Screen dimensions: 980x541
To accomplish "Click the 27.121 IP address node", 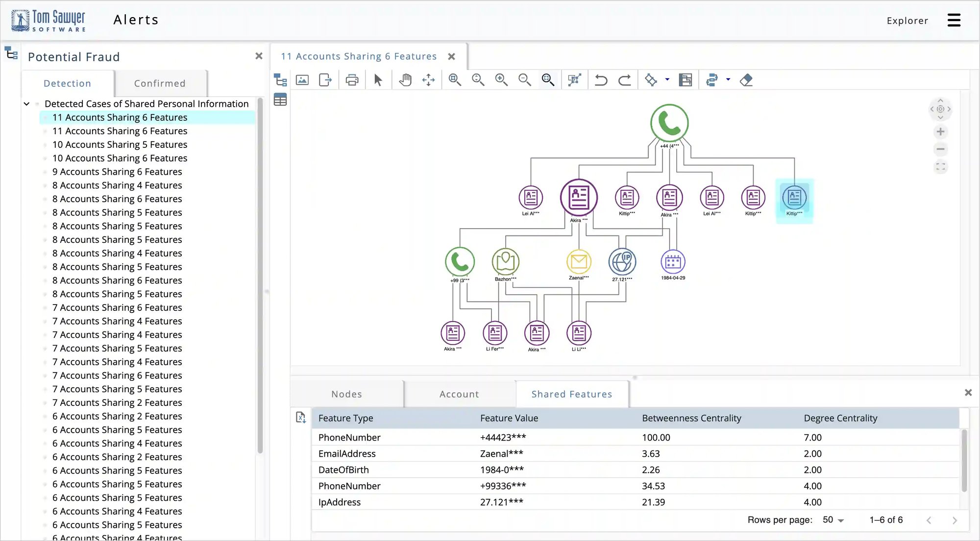I will [622, 261].
